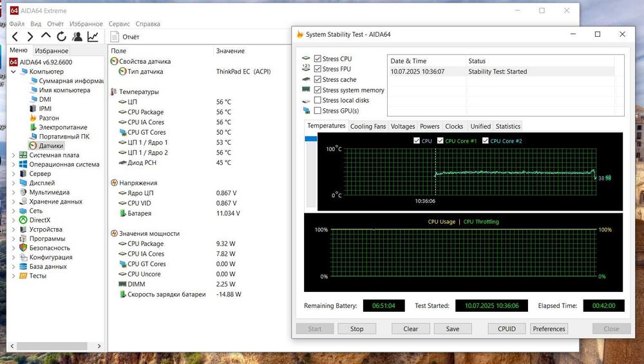The image size is (644, 364).
Task: Open the Вид menu
Action: 35,24
